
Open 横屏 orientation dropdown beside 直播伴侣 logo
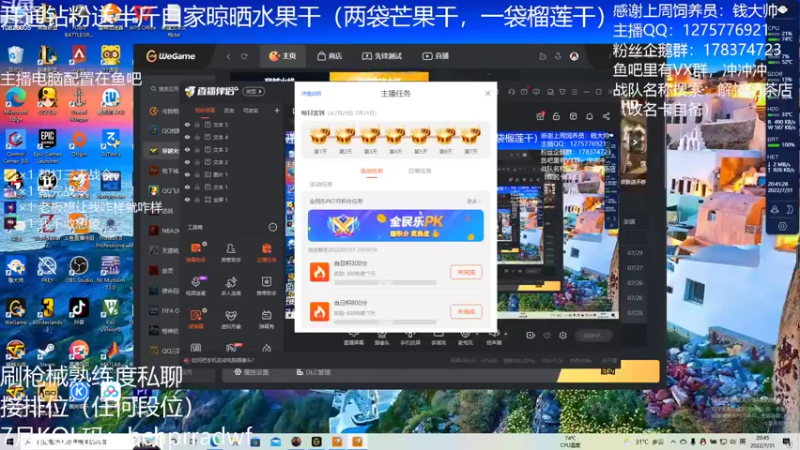point(254,91)
